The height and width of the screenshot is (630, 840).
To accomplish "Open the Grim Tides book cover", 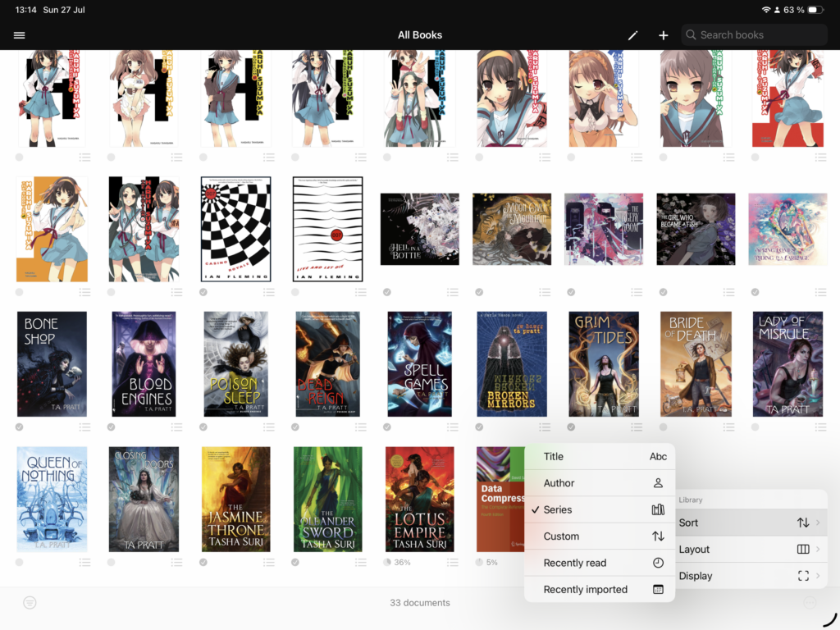I will coord(604,364).
